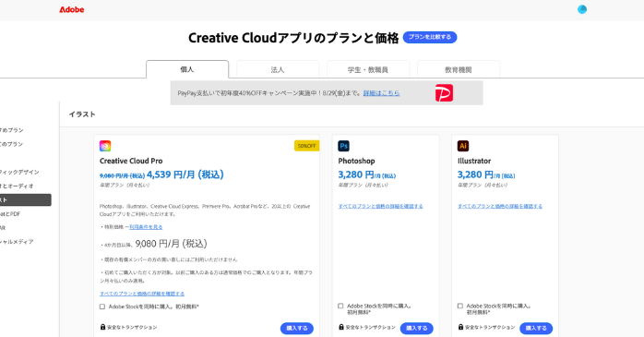Screen dimensions: 644x337
Task: Click the Creative Cloud Pro app icon
Action: click(105, 146)
